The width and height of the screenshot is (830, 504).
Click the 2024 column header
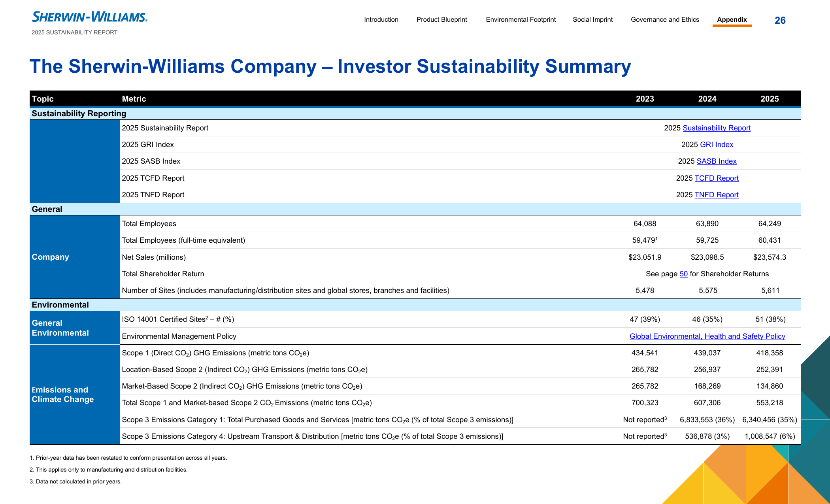(707, 99)
